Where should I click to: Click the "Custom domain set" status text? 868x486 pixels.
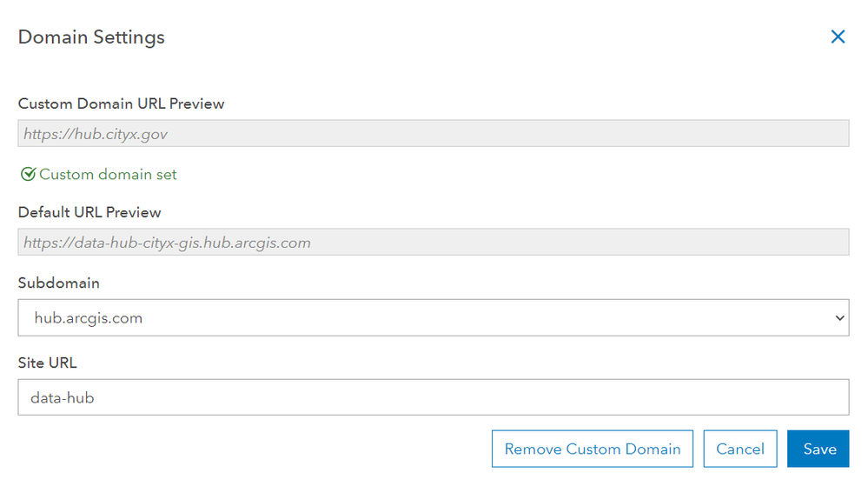coord(108,175)
